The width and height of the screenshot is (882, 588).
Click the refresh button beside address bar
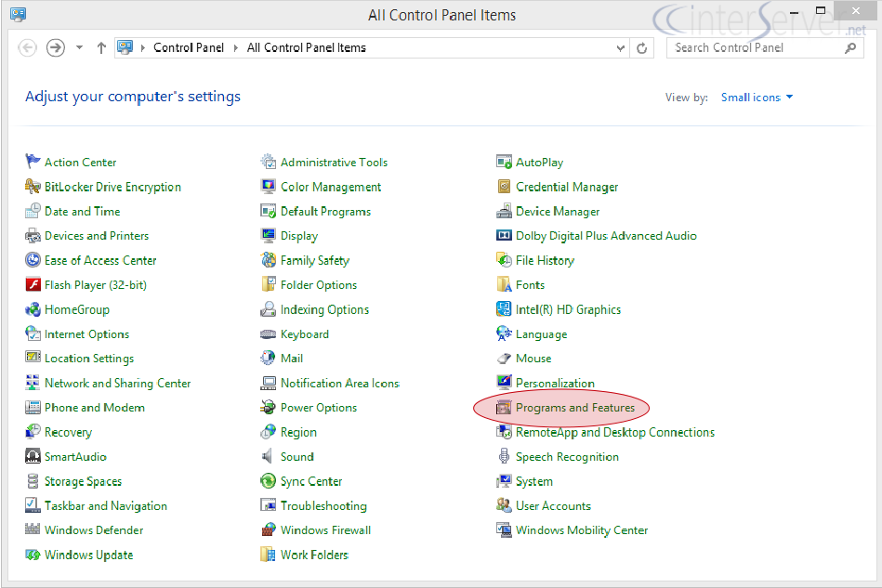(x=642, y=47)
